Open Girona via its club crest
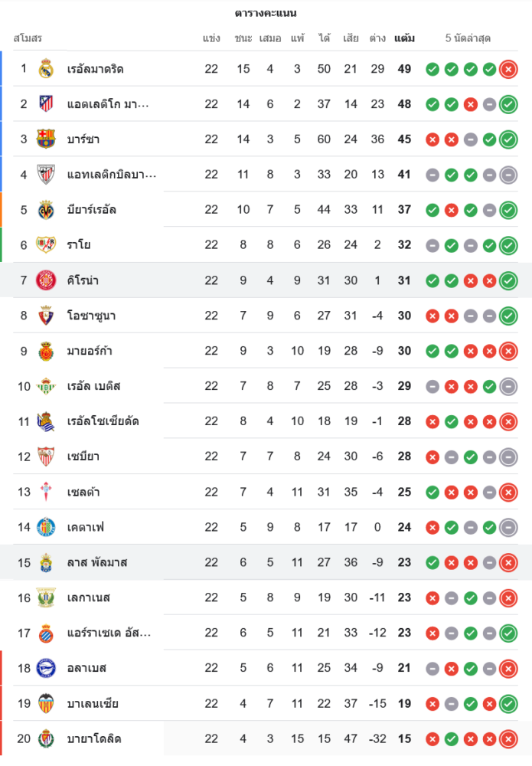This screenshot has width=532, height=766. click(x=46, y=280)
